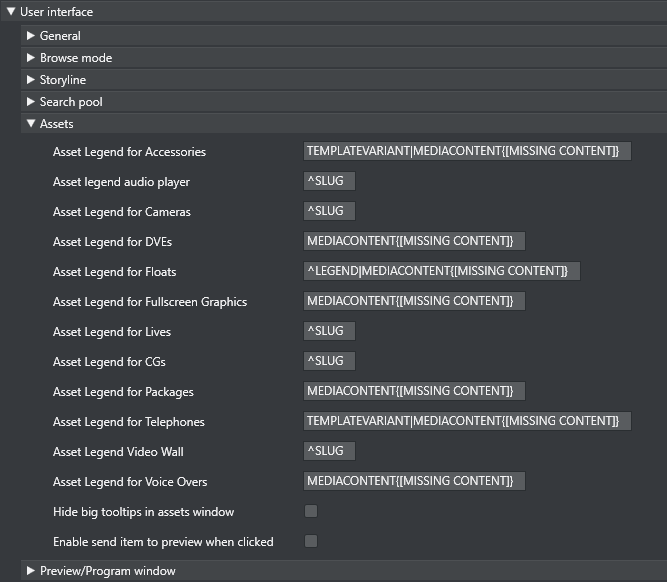The height and width of the screenshot is (582, 667).
Task: Expand the Preview/Program window section
Action: 31,571
